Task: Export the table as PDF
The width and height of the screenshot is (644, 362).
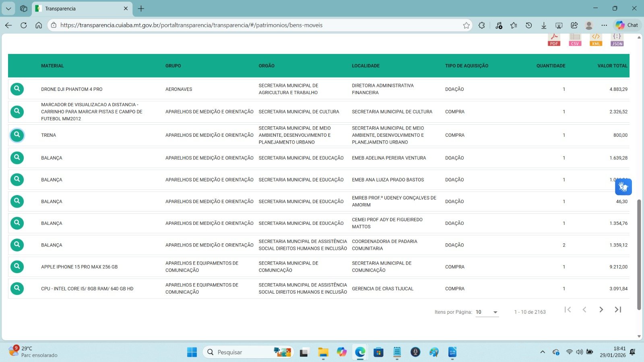Action: pos(554,39)
